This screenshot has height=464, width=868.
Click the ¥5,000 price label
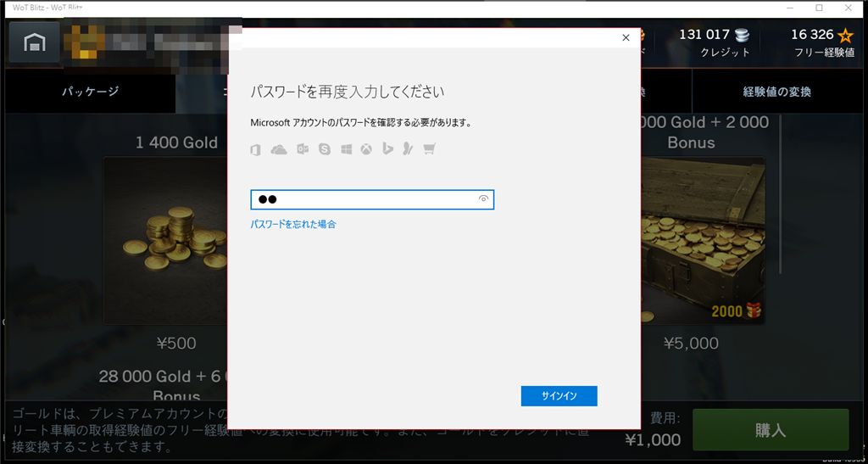click(x=690, y=344)
